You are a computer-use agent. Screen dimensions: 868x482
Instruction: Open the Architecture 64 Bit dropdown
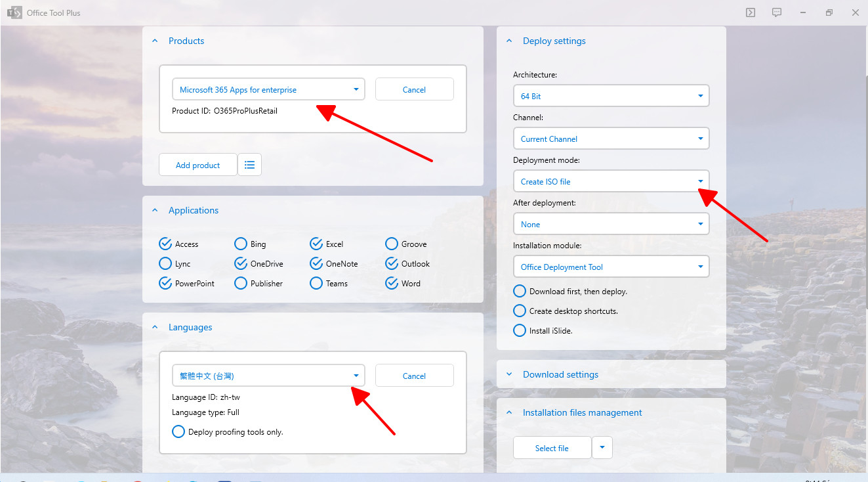coord(611,96)
